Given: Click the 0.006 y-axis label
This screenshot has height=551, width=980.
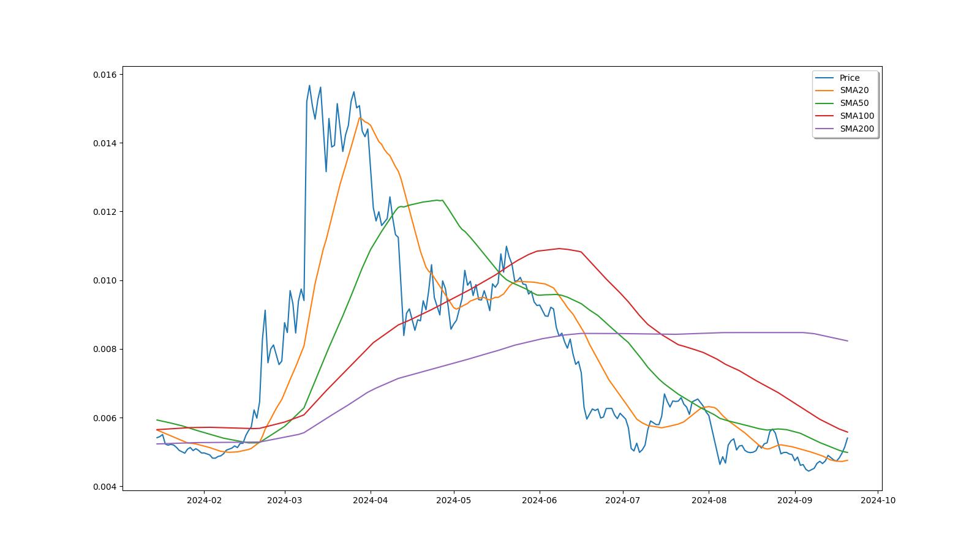Looking at the screenshot, I should [105, 418].
